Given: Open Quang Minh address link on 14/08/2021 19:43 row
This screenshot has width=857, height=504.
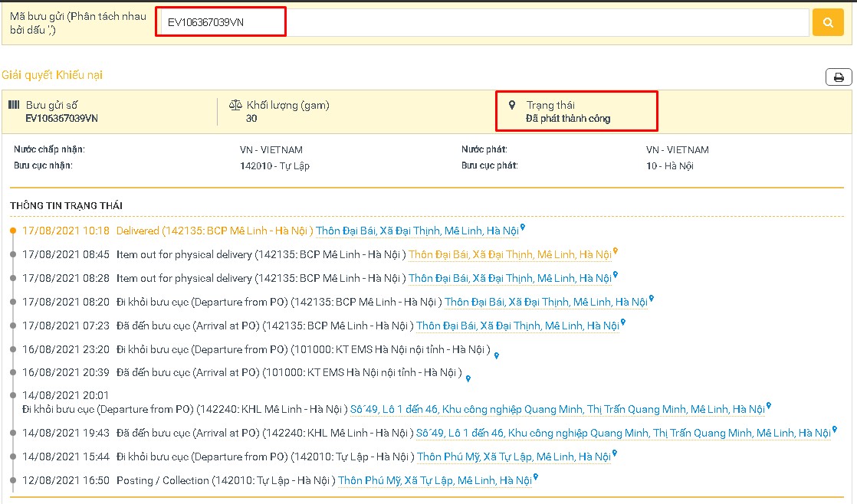Looking at the screenshot, I should pyautogui.click(x=624, y=433).
